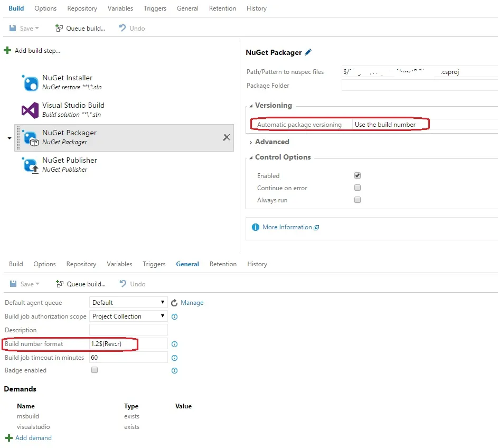Click Undo label in lower toolbar
This screenshot has height=448, width=498.
137,284
